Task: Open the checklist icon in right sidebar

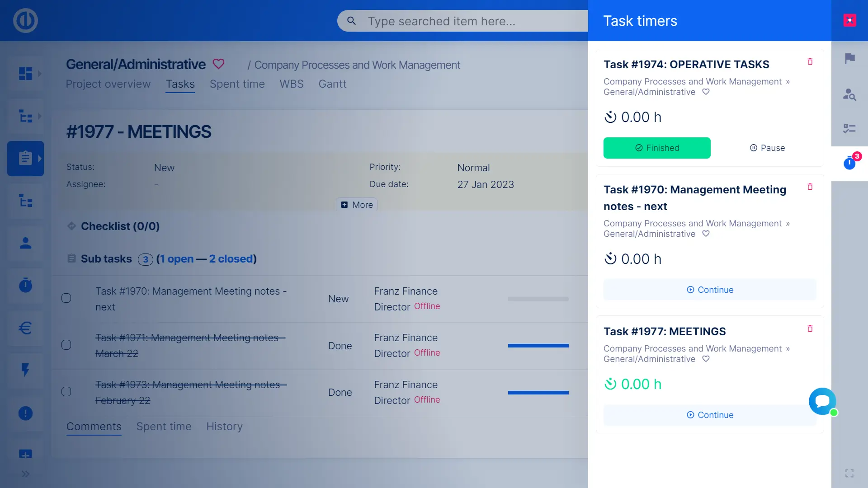Action: point(849,129)
